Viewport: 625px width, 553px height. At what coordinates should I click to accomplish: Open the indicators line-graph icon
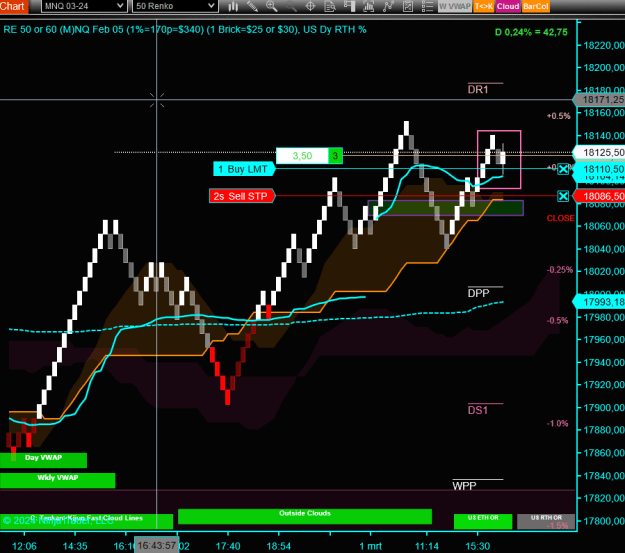388,6
